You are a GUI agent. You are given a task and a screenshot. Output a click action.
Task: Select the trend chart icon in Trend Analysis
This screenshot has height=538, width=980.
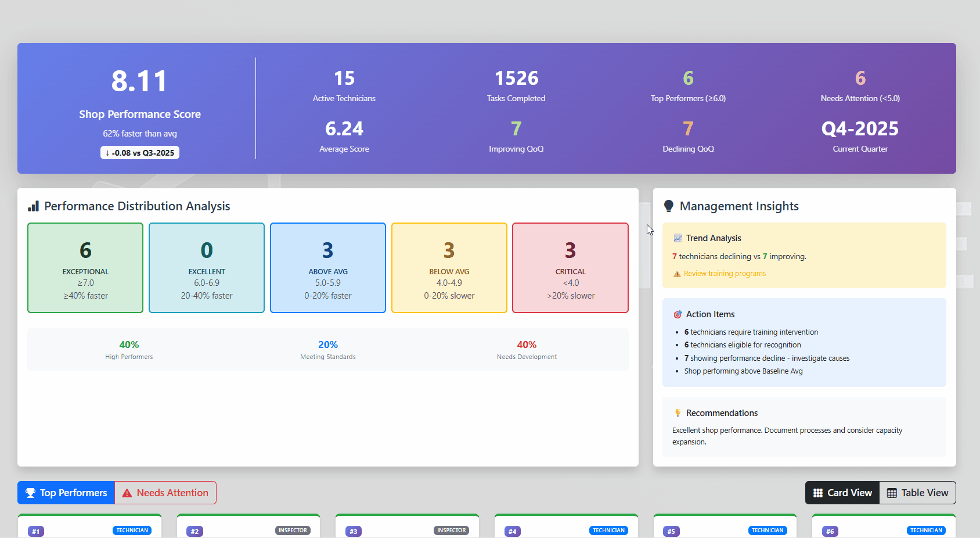coord(678,238)
